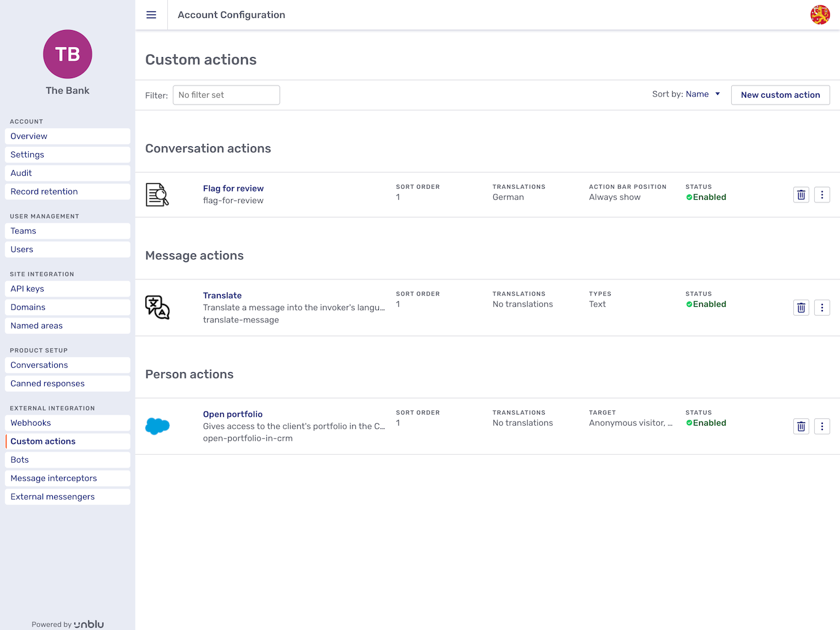
Task: Click the user avatar in the top right
Action: coord(821,14)
